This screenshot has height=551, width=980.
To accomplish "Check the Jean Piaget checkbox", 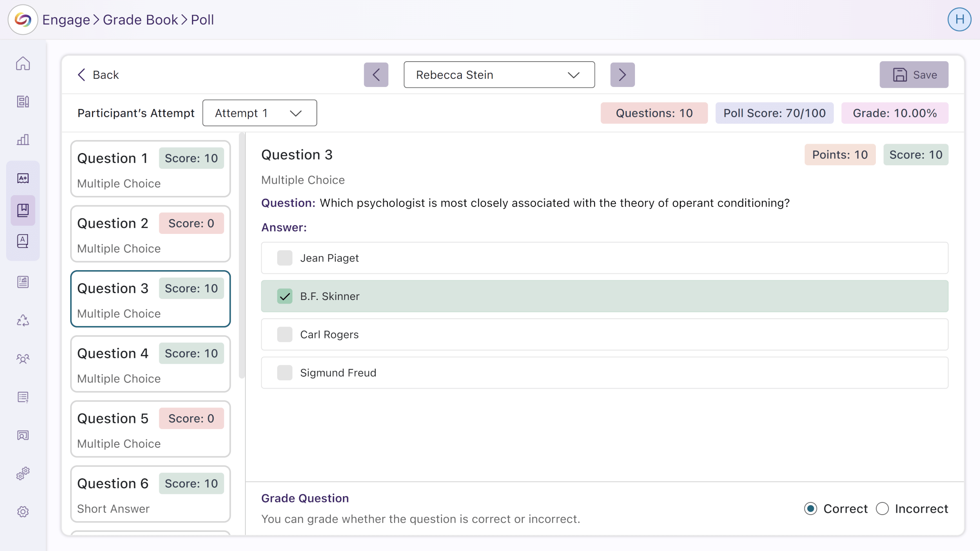I will click(285, 258).
